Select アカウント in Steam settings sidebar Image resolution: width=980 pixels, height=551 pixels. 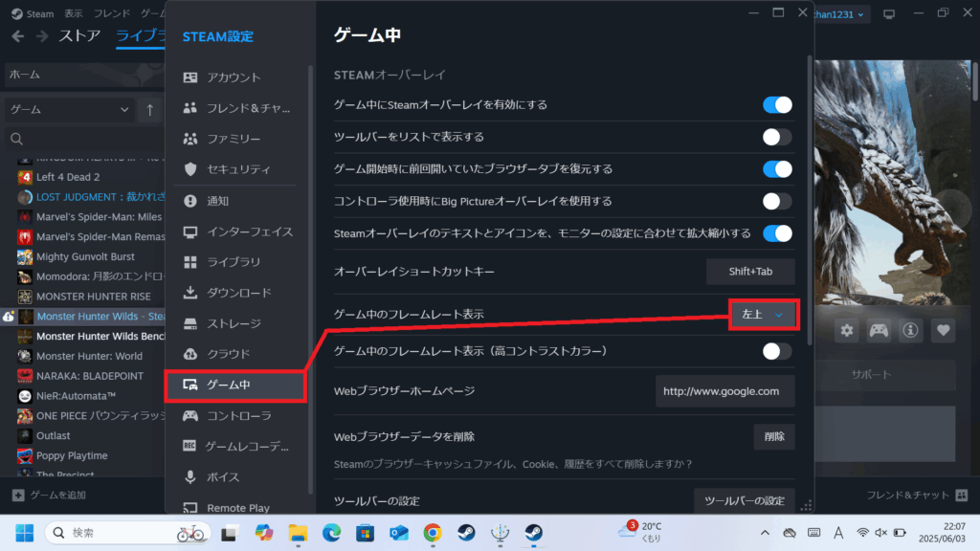coord(236,77)
